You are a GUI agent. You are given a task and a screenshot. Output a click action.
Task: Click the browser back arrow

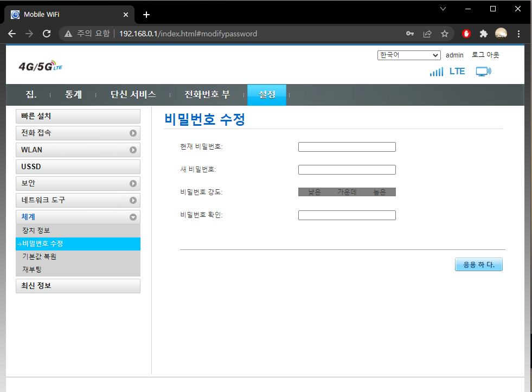(x=12, y=34)
